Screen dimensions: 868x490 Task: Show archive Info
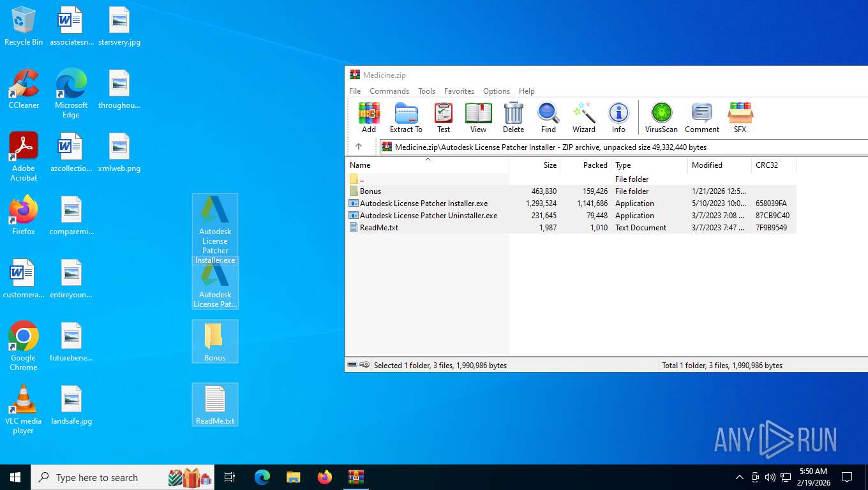[x=618, y=118]
